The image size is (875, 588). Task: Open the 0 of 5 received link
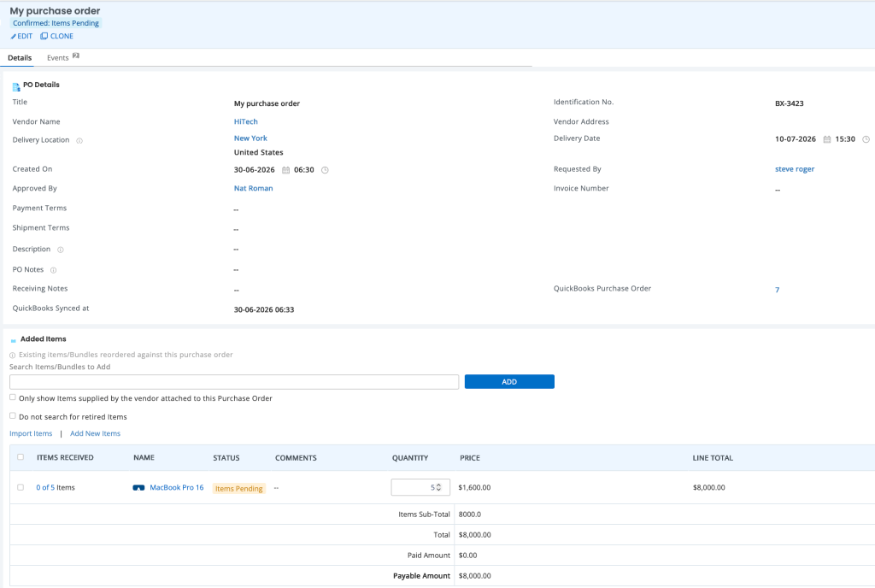pos(45,488)
